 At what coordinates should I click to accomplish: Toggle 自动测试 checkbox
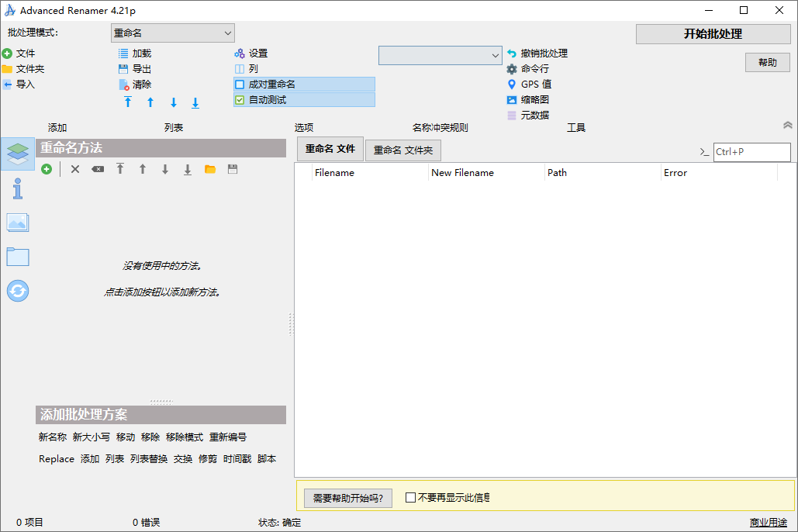tap(240, 100)
